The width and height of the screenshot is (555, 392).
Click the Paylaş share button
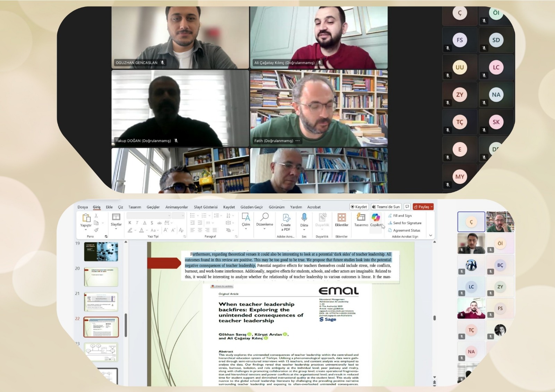click(423, 207)
